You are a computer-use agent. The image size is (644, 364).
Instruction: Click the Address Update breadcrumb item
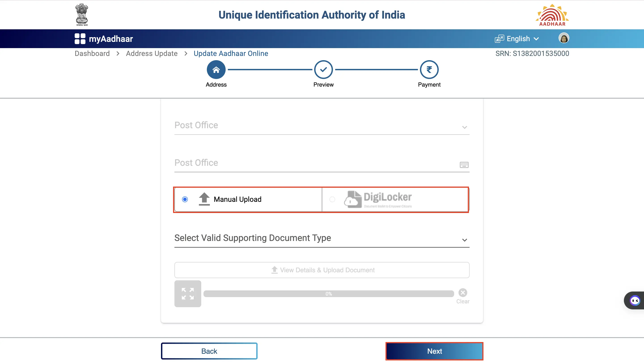(x=152, y=53)
